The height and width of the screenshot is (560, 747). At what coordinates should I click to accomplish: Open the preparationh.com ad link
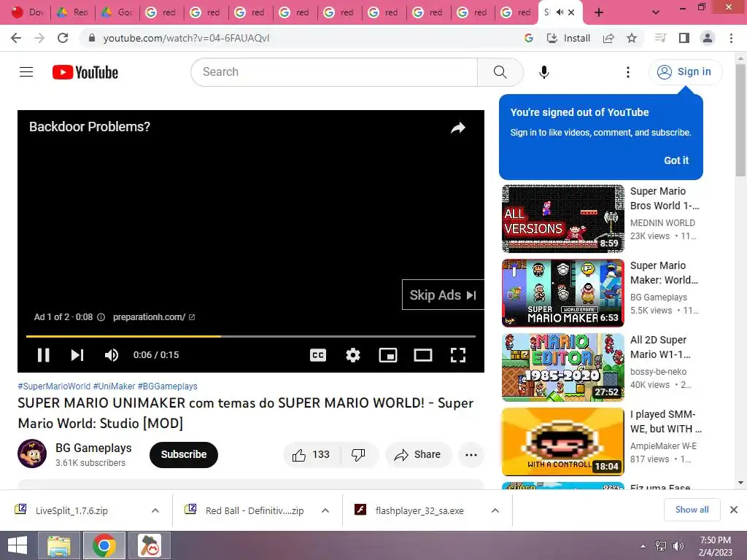point(153,317)
